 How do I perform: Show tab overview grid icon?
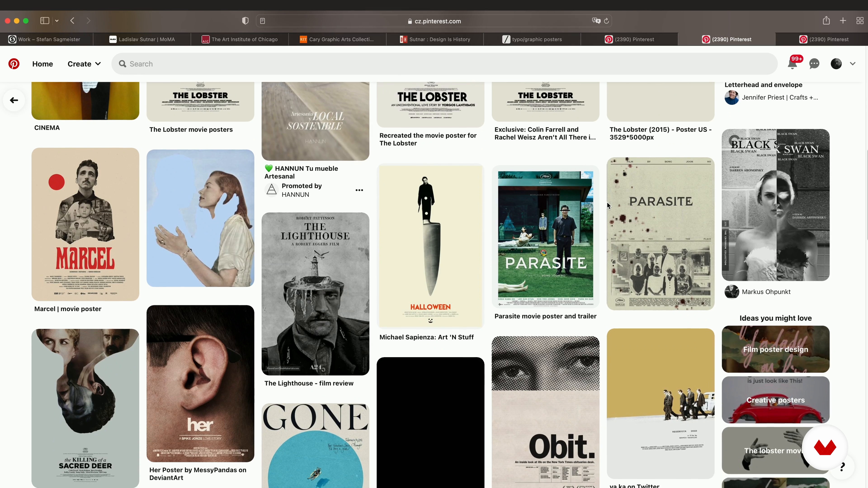pyautogui.click(x=860, y=21)
